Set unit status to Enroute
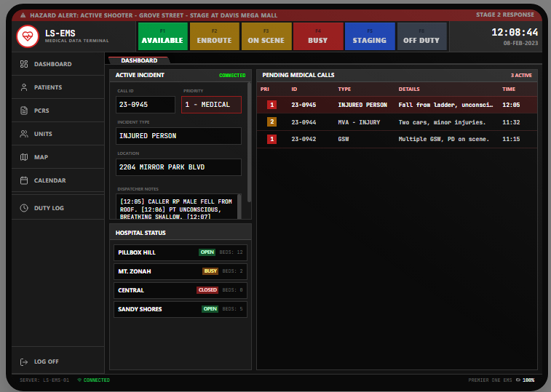 click(x=214, y=36)
